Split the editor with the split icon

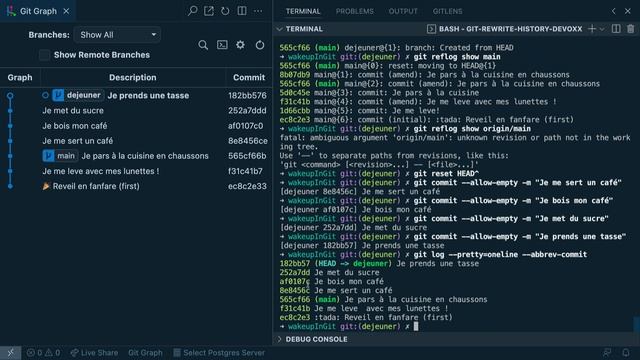242,11
